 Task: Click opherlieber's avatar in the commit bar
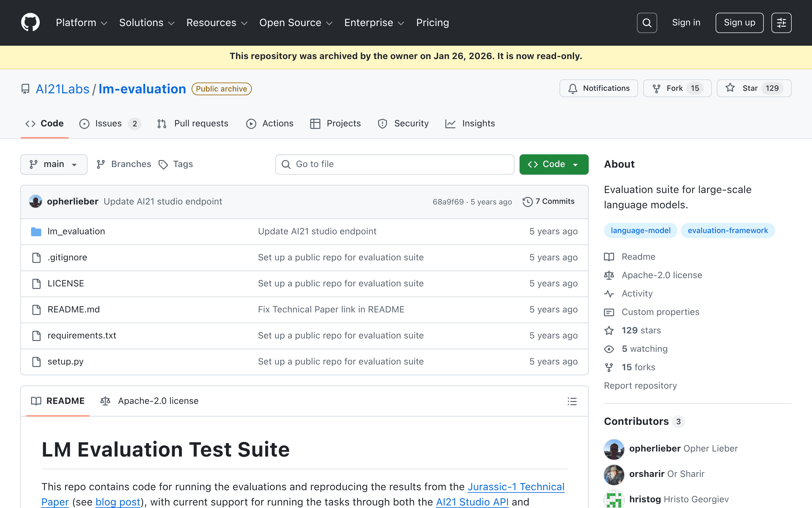35,201
